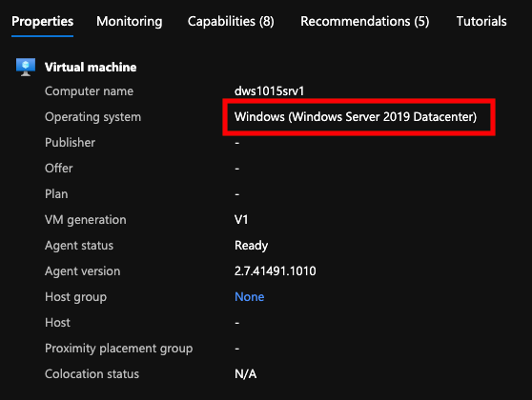Open the Recommendations (5) tab
Image resolution: width=532 pixels, height=400 pixels.
[x=365, y=21]
